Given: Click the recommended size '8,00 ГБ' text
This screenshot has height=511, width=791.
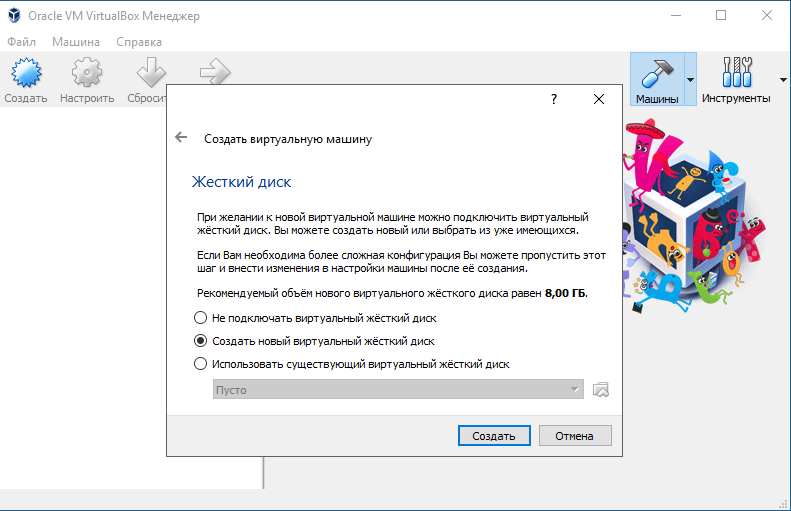Looking at the screenshot, I should click(566, 293).
